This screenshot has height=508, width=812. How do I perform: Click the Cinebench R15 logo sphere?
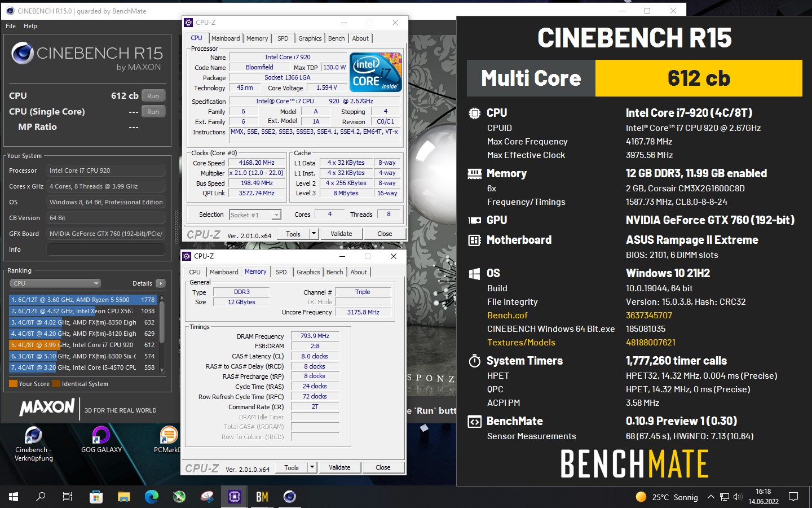pos(23,53)
